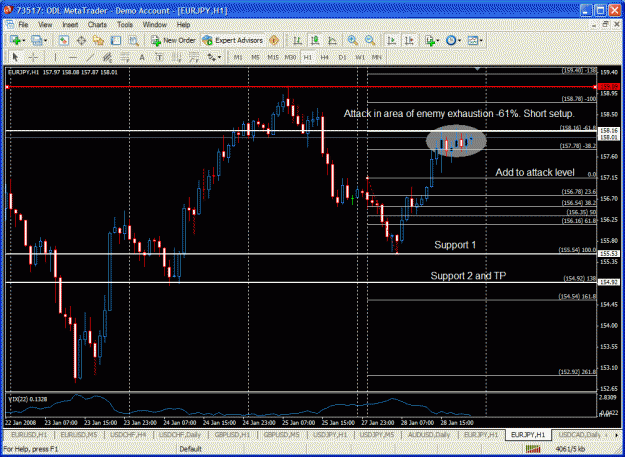
Task: Draw a horizontal line tool
Action: 73,57
